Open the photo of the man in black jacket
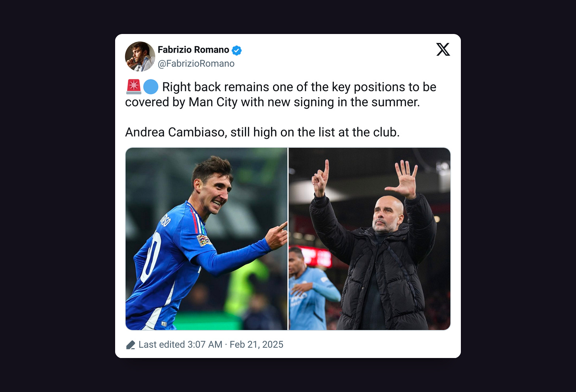Screen dimensions: 576x392 (369, 239)
